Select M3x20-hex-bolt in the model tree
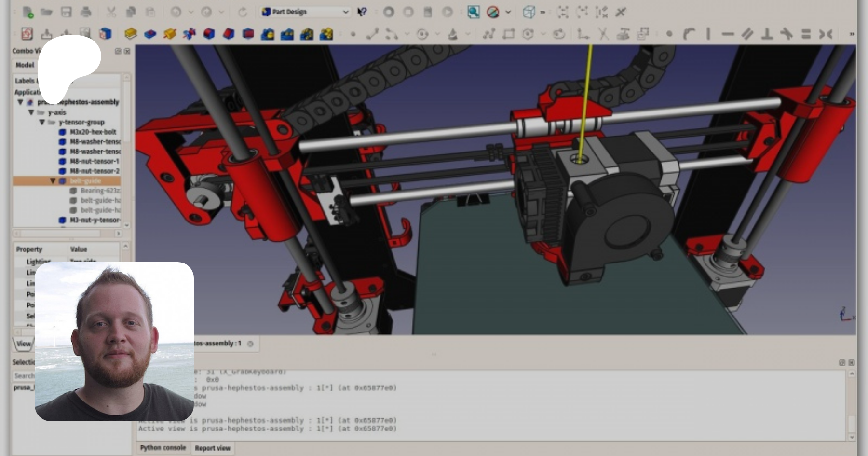The height and width of the screenshot is (456, 868). click(x=93, y=132)
